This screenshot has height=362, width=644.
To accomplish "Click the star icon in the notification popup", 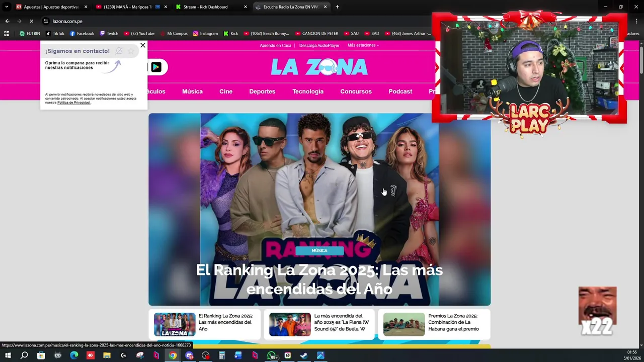I will click(x=131, y=51).
